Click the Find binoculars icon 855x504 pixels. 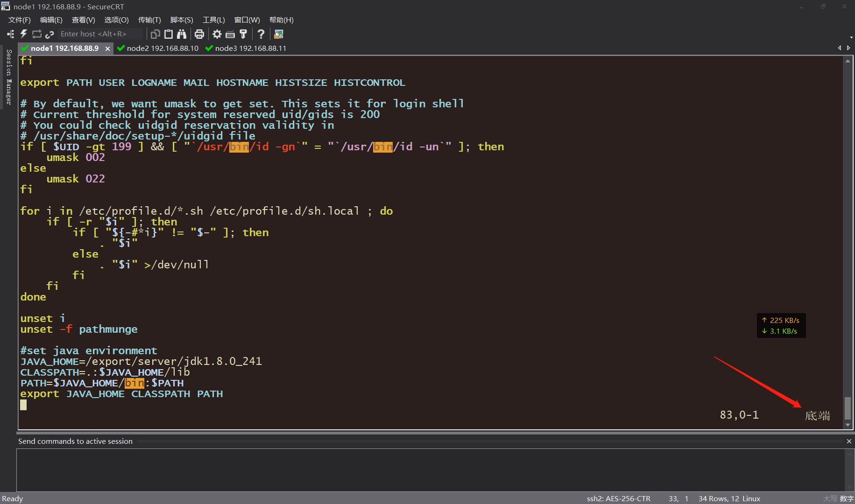click(182, 34)
